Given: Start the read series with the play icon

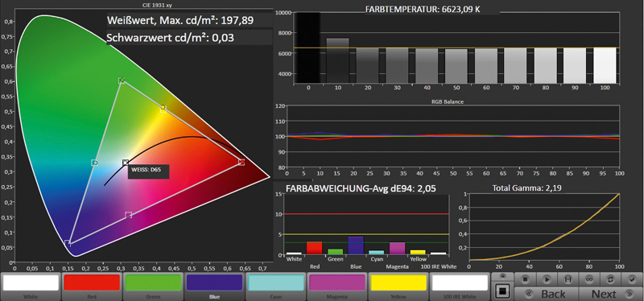Looking at the screenshot, I should tap(547, 279).
